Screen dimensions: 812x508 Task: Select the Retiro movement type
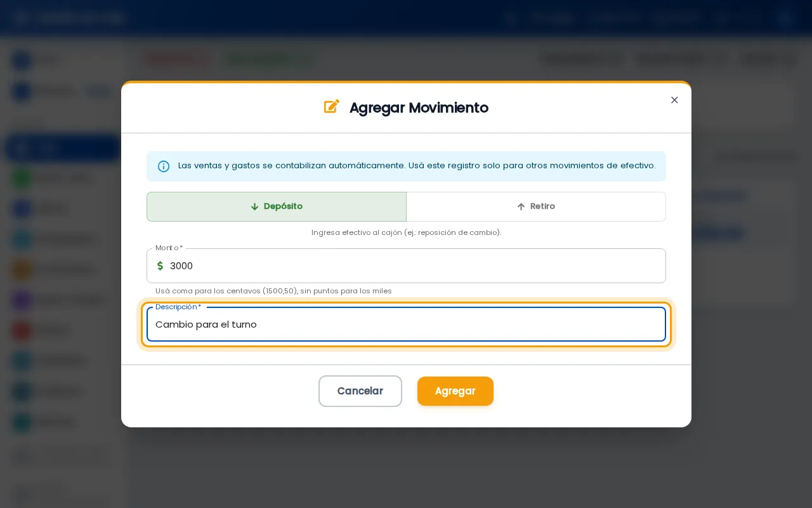pyautogui.click(x=536, y=206)
